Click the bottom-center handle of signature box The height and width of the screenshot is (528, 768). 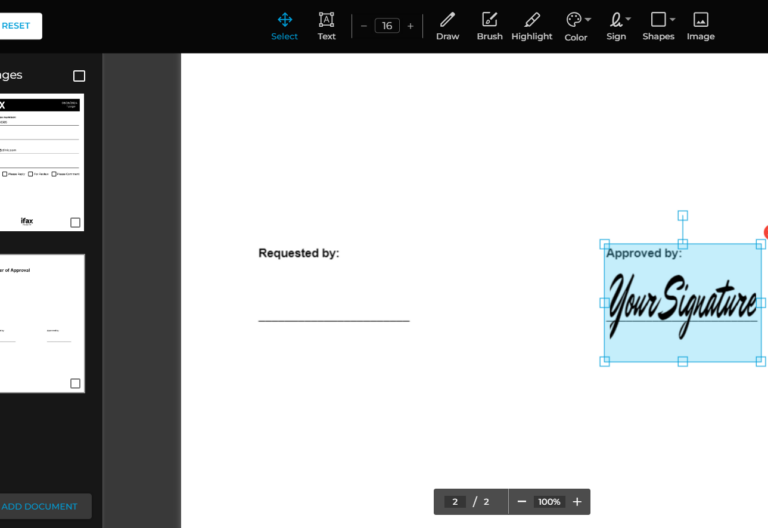[x=683, y=361]
